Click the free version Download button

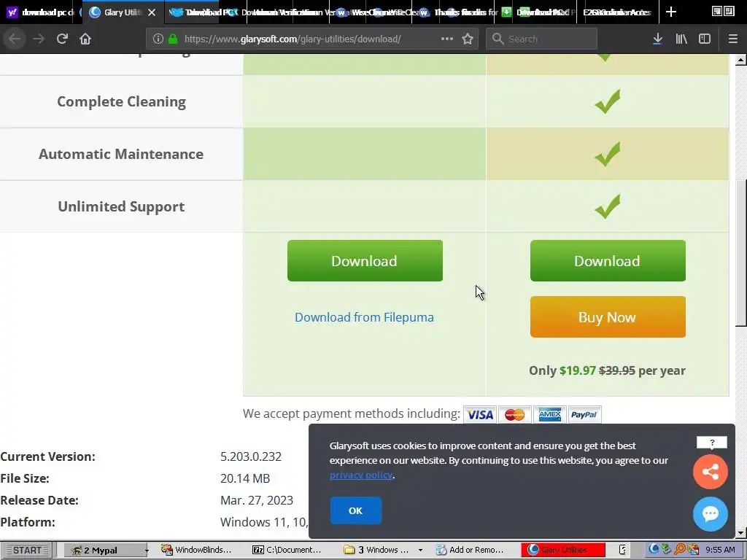coord(365,260)
